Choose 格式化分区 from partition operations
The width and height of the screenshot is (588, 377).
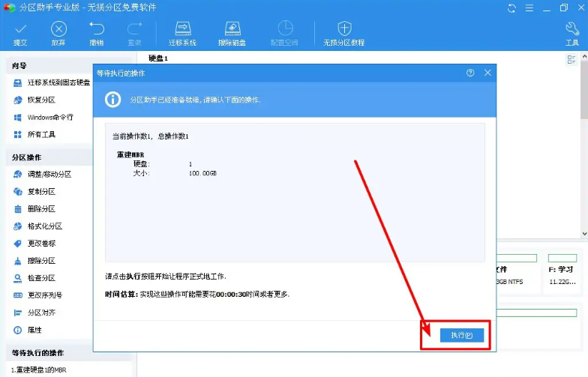[44, 226]
